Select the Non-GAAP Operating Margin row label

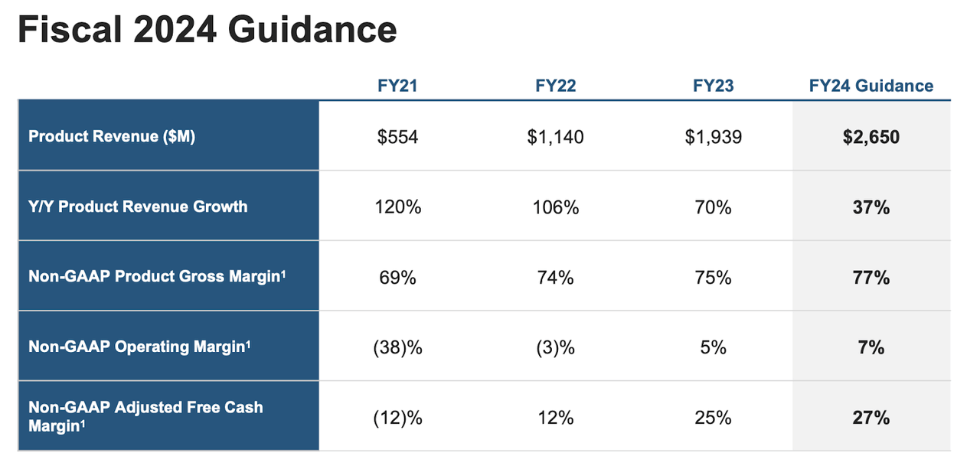coord(139,347)
